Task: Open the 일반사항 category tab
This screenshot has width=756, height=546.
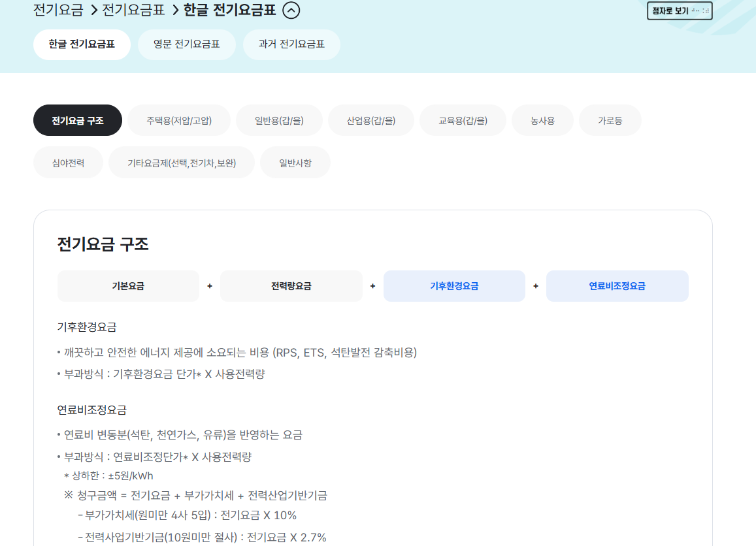Action: [x=295, y=163]
